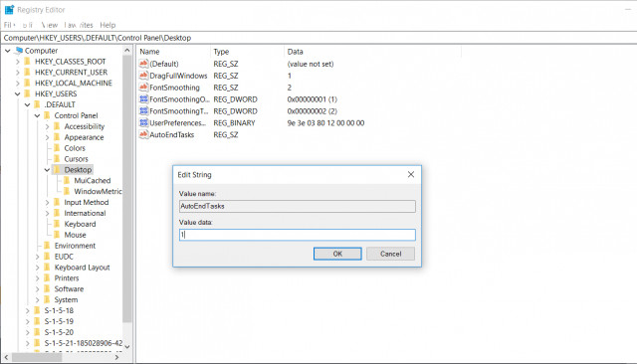This screenshot has width=637, height=364.
Task: Select the S-1-5-20 key in tree
Action: [x=59, y=332]
